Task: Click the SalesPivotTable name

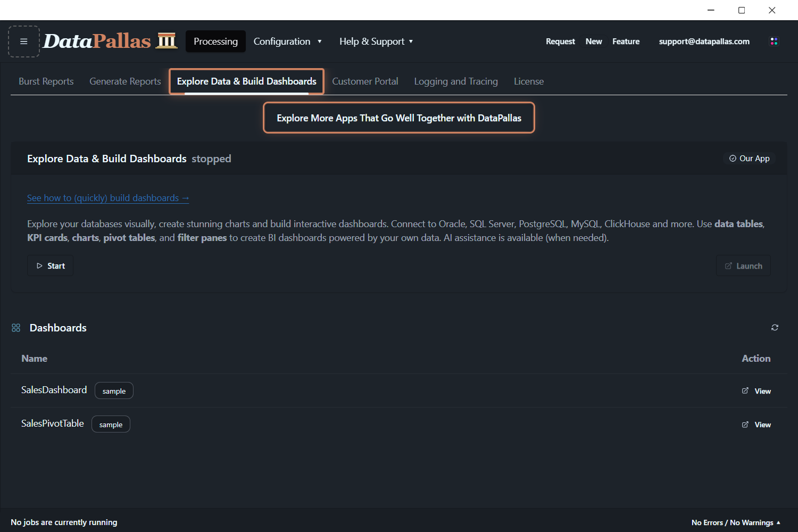Action: click(x=53, y=423)
